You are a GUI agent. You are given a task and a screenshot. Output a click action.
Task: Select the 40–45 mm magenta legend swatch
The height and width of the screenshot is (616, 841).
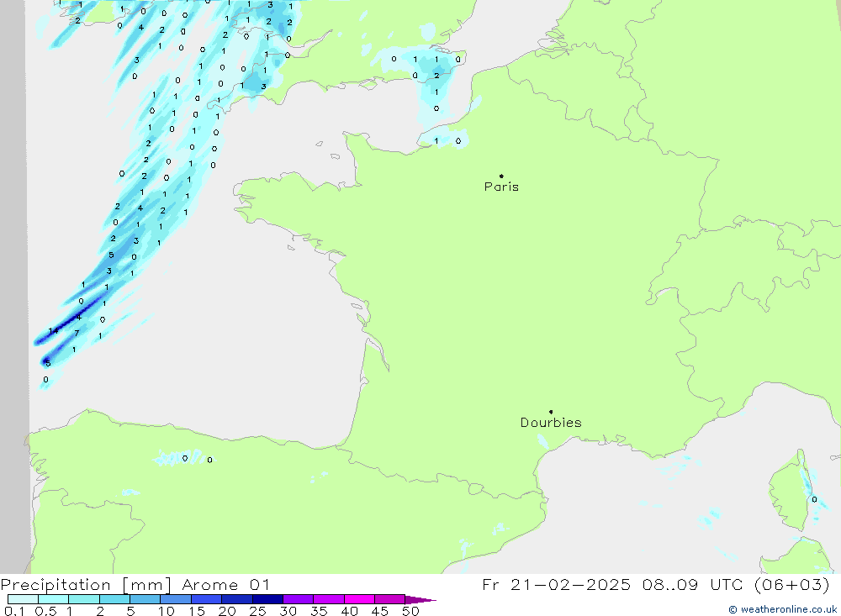pyautogui.click(x=359, y=599)
